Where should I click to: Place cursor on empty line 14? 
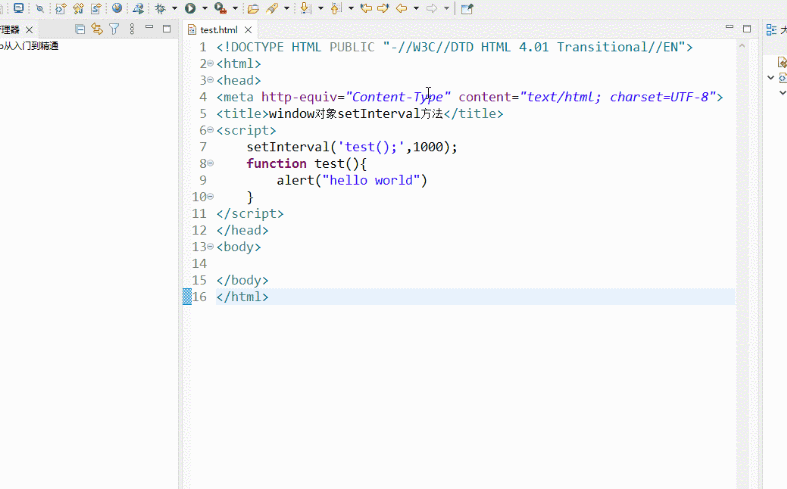pos(475,263)
